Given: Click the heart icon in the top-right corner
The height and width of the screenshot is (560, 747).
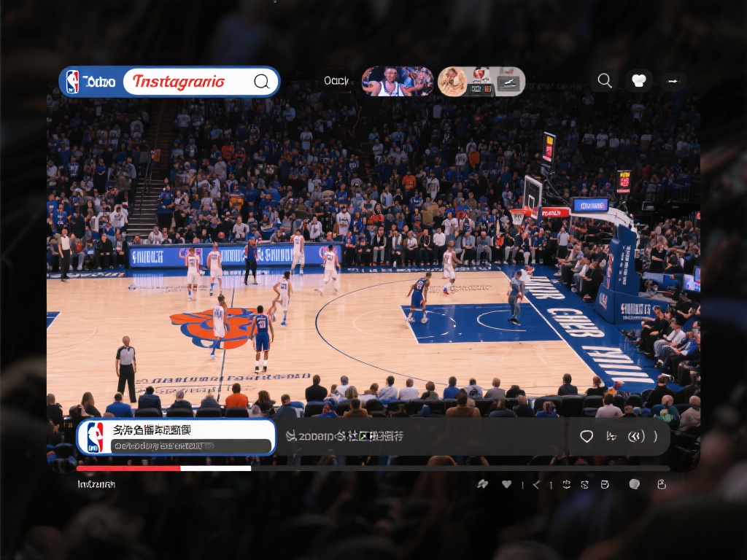Looking at the screenshot, I should coord(639,80).
